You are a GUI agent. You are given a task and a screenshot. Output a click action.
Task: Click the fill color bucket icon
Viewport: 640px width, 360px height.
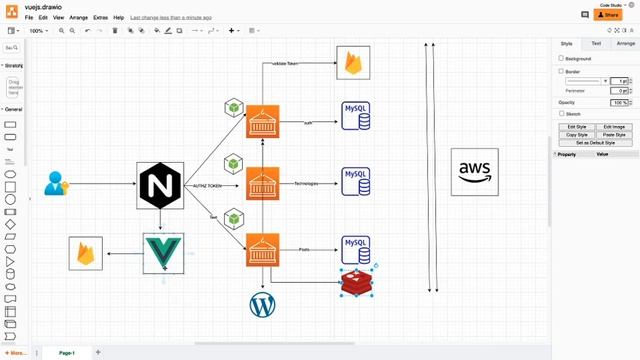pos(157,31)
